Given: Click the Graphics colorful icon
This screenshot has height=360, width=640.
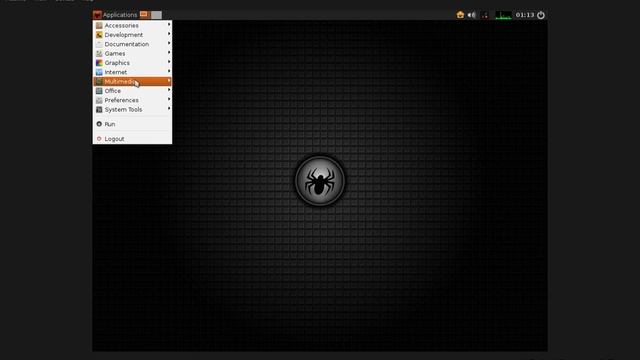Looking at the screenshot, I should 99,63.
